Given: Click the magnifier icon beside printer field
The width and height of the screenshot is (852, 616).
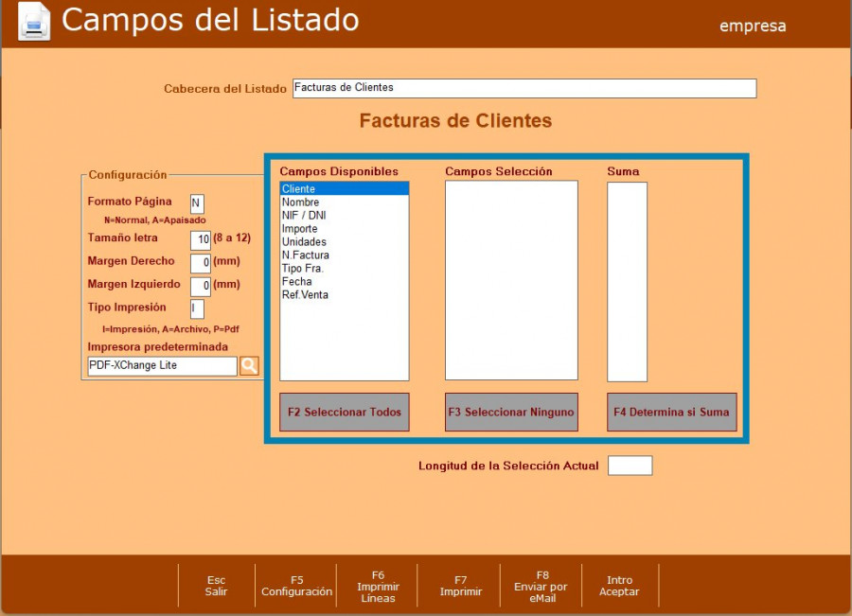Looking at the screenshot, I should tap(249, 366).
